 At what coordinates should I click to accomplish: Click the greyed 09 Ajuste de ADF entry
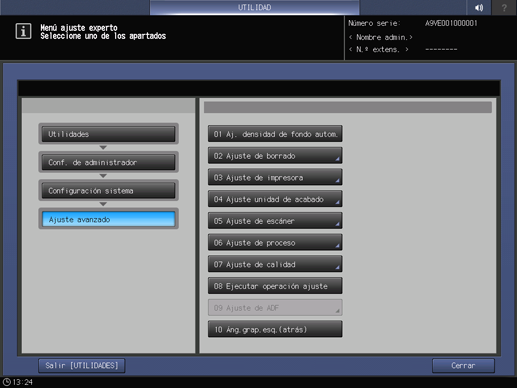275,308
